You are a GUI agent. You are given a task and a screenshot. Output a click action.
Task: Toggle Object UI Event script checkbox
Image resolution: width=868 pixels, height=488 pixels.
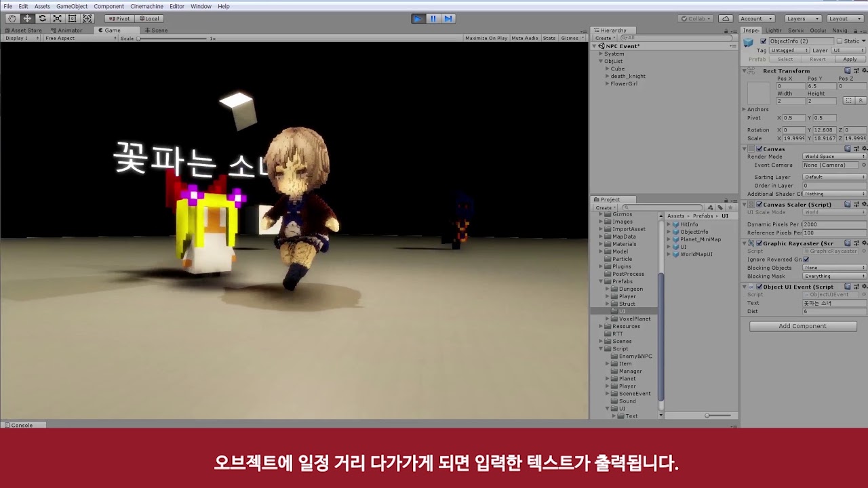click(759, 287)
